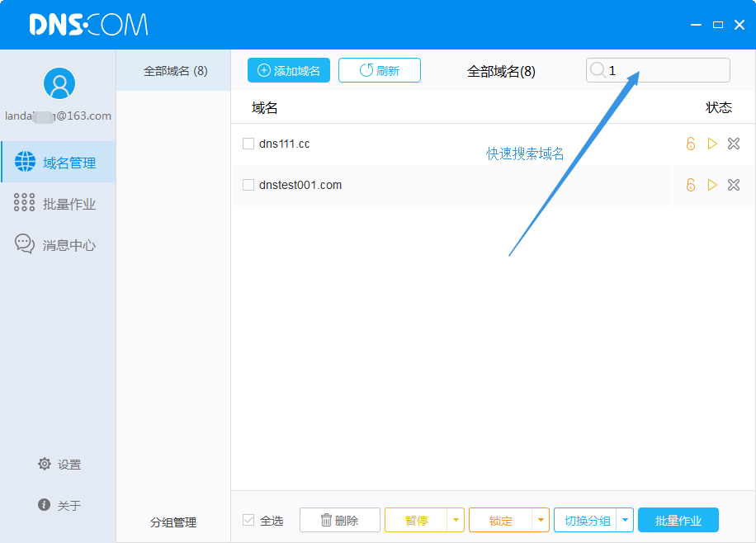This screenshot has width=756, height=543.
Task: Open the 批量作业 sidebar menu
Action: click(58, 204)
